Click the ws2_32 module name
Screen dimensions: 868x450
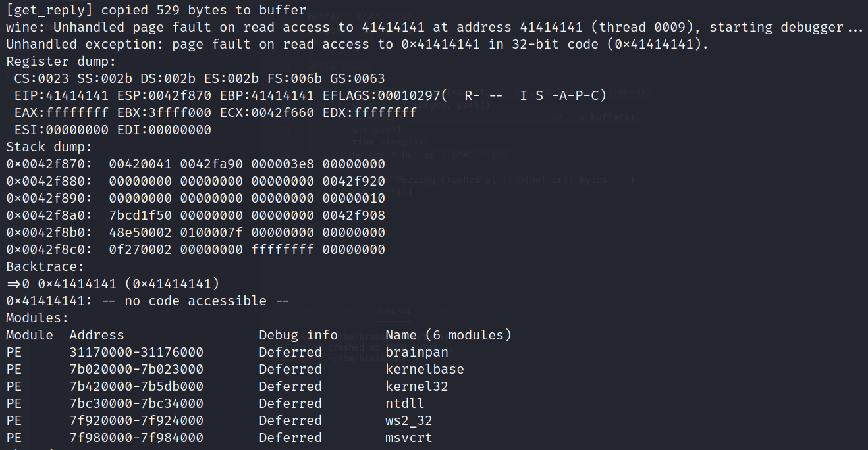pos(409,420)
